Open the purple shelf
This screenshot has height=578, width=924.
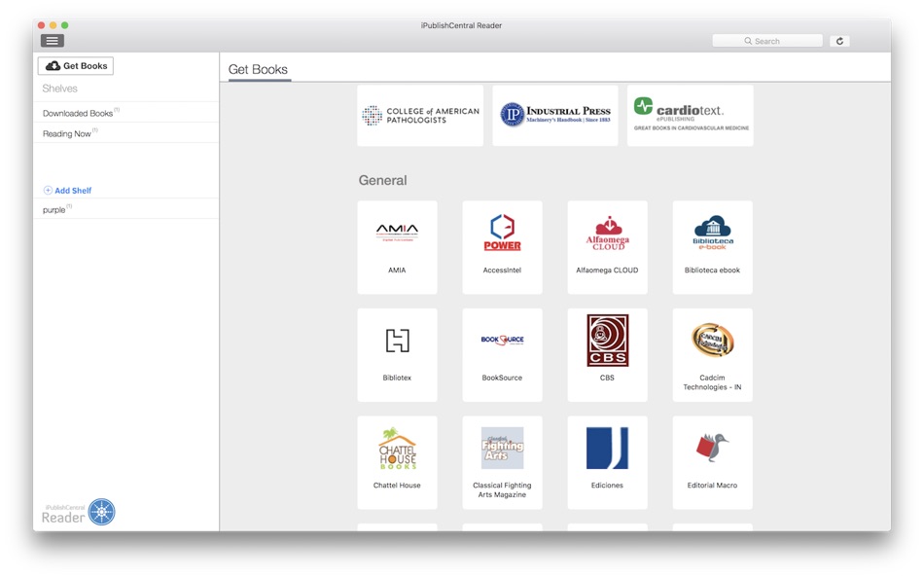coord(126,209)
